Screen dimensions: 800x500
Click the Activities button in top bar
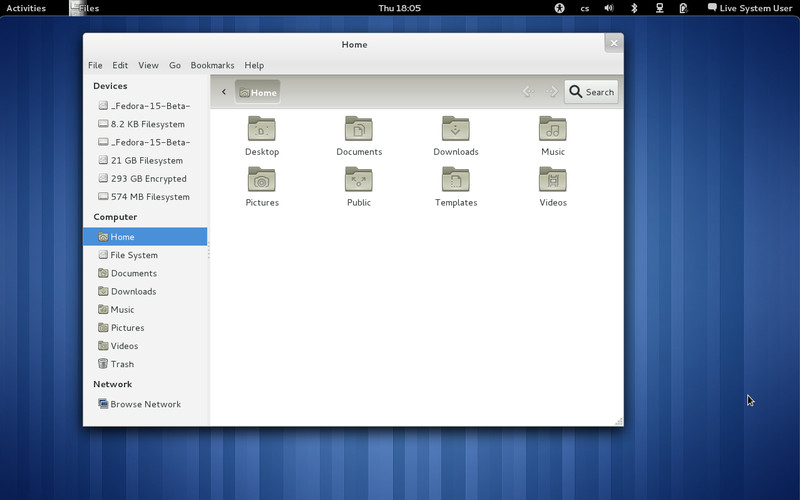(x=26, y=8)
